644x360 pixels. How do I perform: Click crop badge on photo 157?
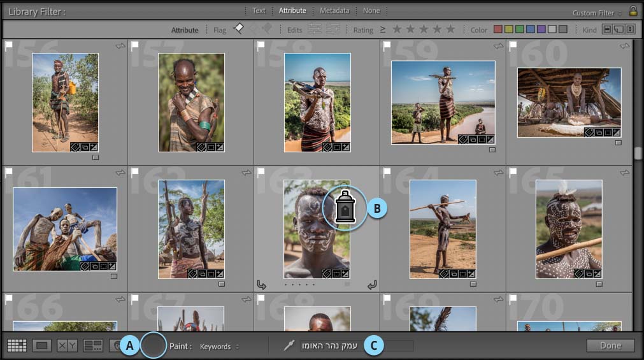(x=211, y=147)
